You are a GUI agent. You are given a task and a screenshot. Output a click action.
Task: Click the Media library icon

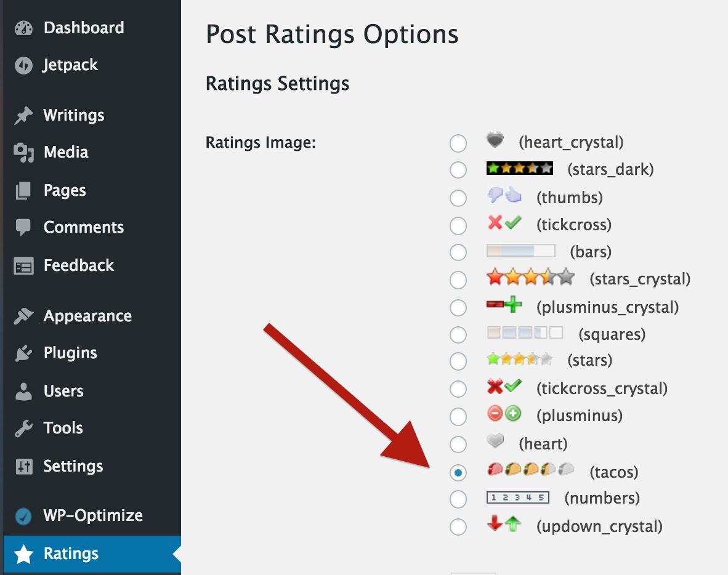[x=23, y=153]
